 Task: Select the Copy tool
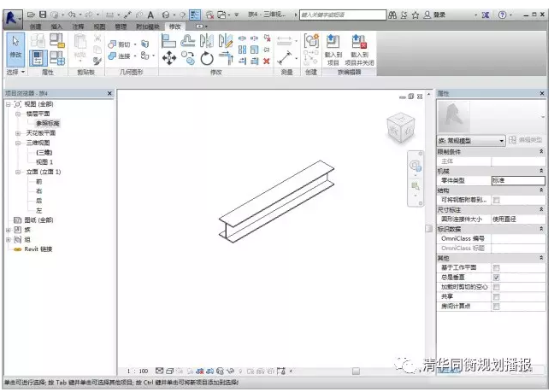coord(188,58)
